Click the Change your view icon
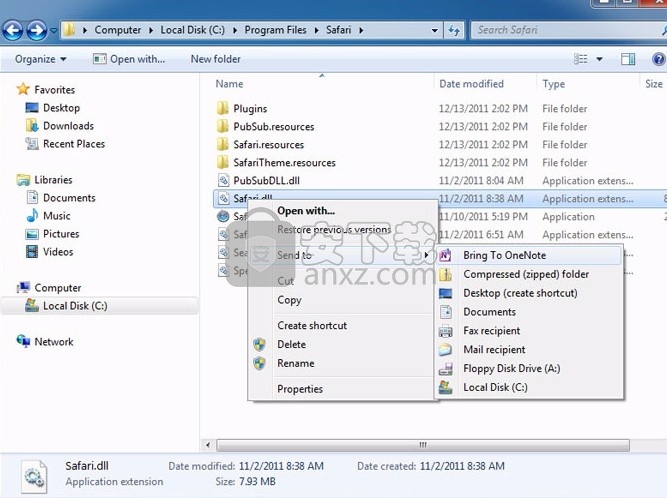 click(581, 59)
